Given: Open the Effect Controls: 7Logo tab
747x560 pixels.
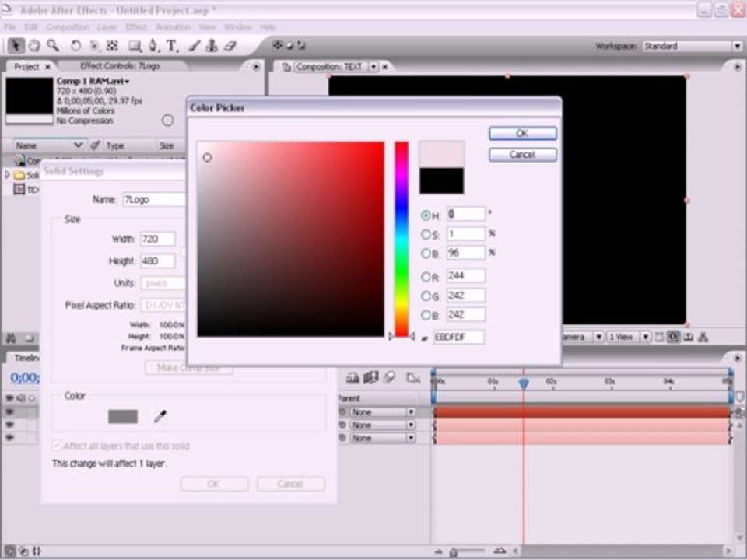Looking at the screenshot, I should pyautogui.click(x=120, y=66).
